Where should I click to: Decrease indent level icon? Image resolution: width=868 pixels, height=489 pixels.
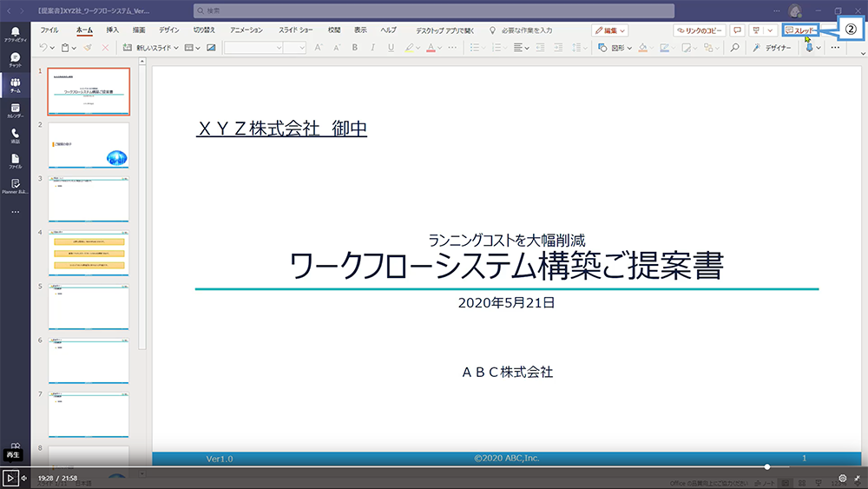540,48
